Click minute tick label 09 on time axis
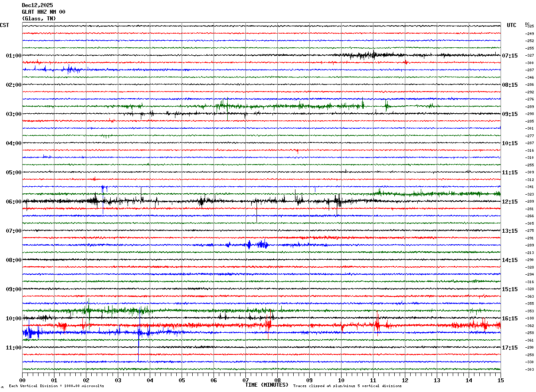The height and width of the screenshot is (392, 536). pos(309,380)
